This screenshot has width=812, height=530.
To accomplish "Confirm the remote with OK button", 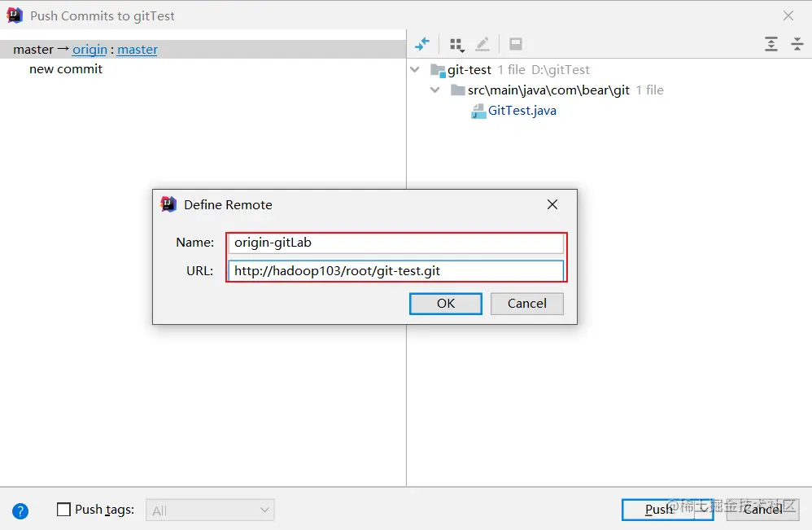I will pos(445,304).
